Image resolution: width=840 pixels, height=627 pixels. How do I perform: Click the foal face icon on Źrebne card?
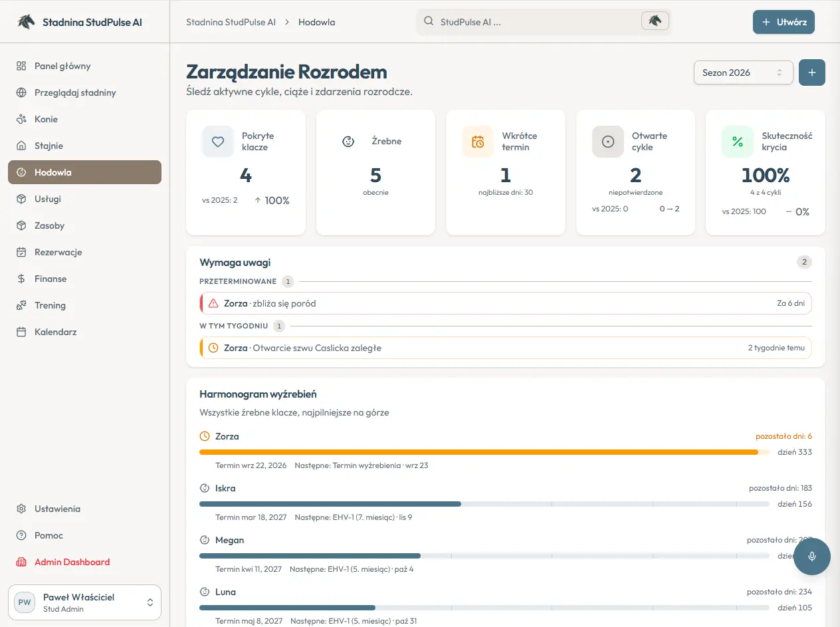click(x=348, y=142)
